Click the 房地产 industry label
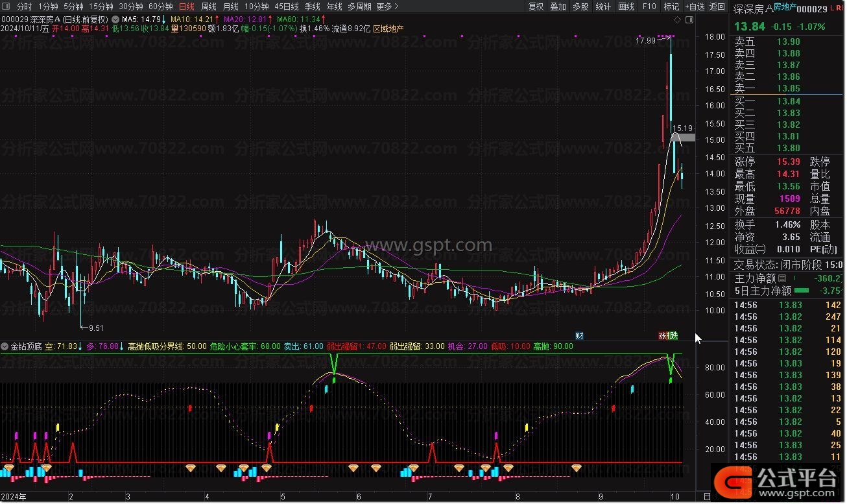This screenshot has width=847, height=504. tap(784, 6)
